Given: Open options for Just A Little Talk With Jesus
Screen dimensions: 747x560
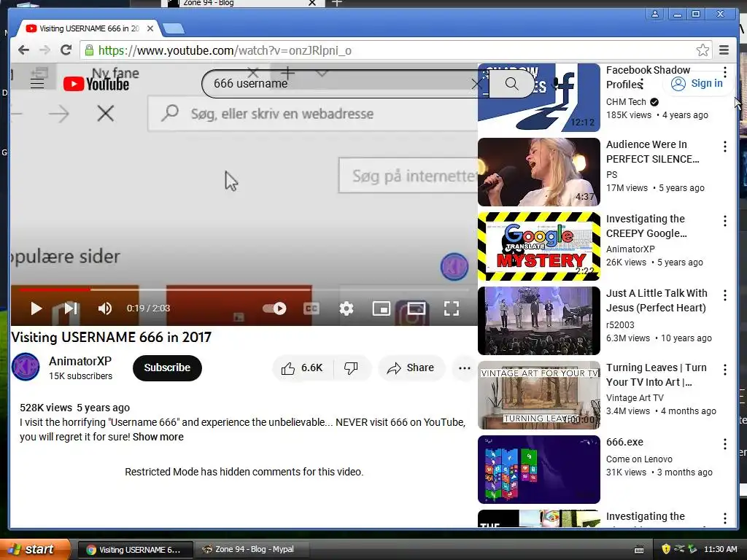Looking at the screenshot, I should (x=724, y=295).
